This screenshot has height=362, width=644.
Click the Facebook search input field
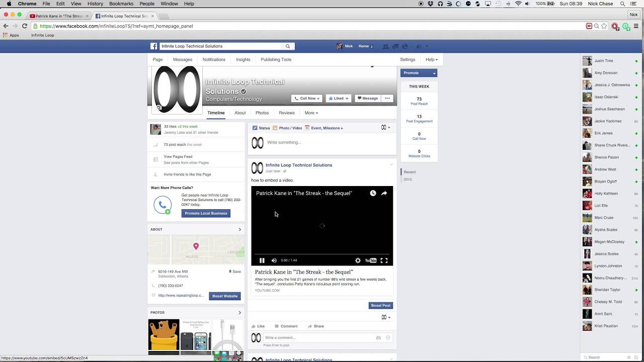[221, 46]
